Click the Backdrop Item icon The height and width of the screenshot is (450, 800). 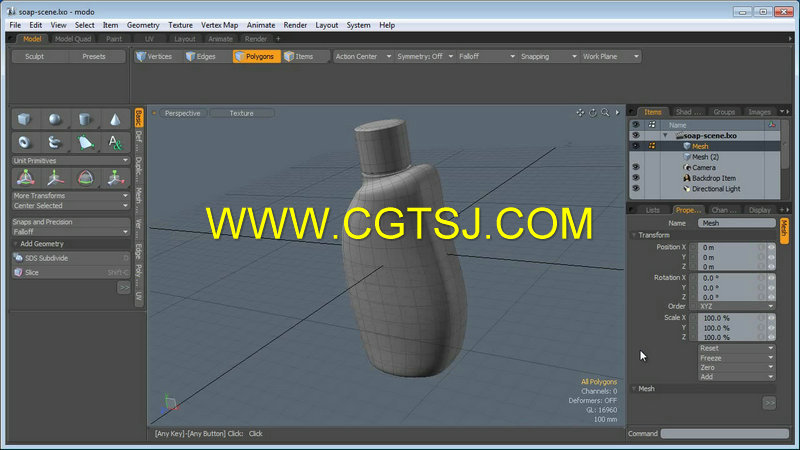[x=687, y=178]
